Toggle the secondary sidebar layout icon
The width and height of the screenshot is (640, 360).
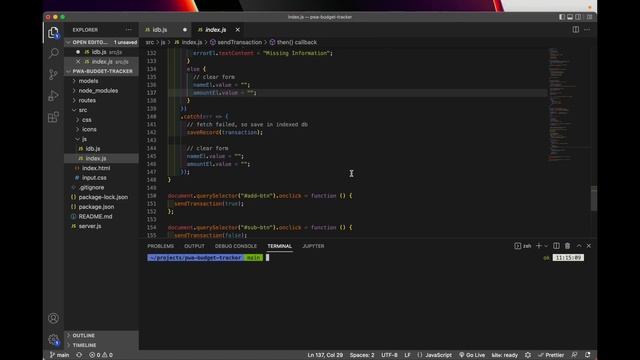pos(578,17)
